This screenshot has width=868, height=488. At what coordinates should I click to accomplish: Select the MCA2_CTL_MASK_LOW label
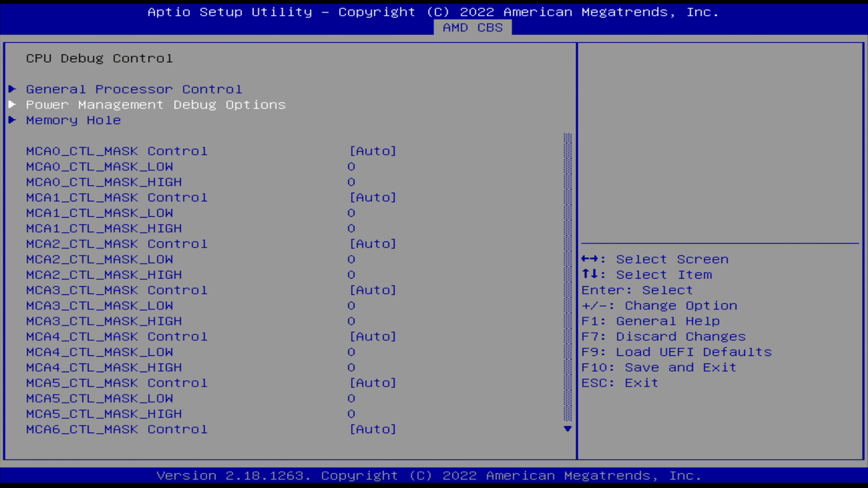click(100, 259)
